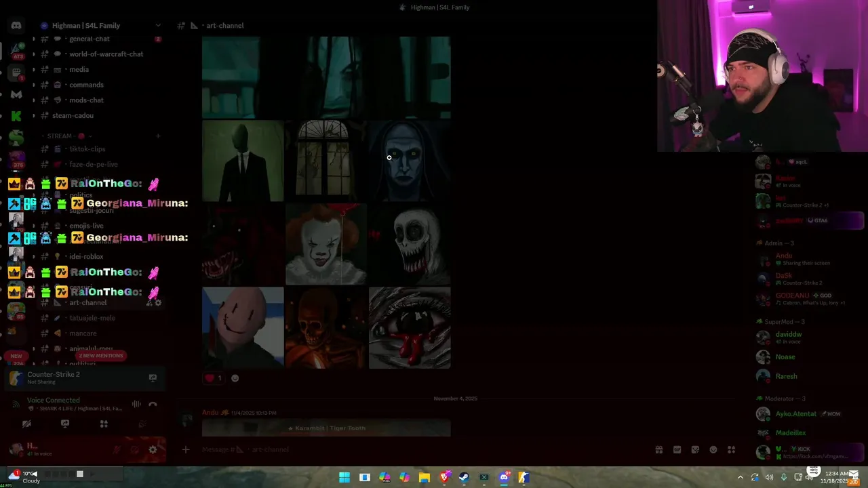Open the sticker picker
The image size is (868, 488).
point(695,449)
